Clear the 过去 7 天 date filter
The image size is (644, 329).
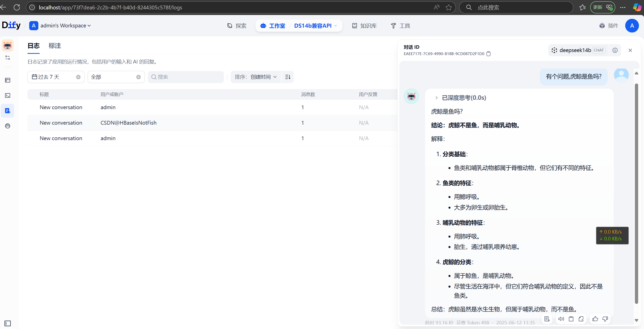click(x=78, y=77)
